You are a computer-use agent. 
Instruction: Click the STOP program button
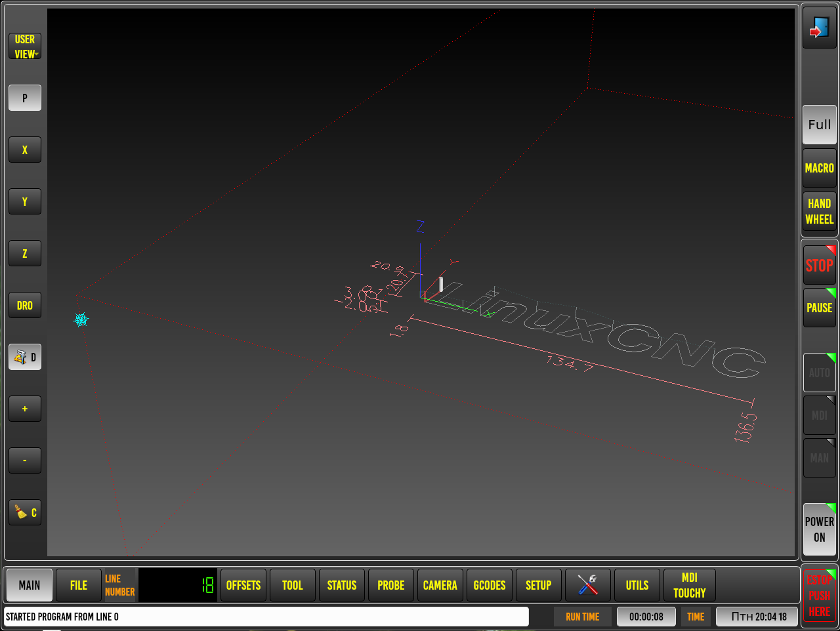click(820, 265)
